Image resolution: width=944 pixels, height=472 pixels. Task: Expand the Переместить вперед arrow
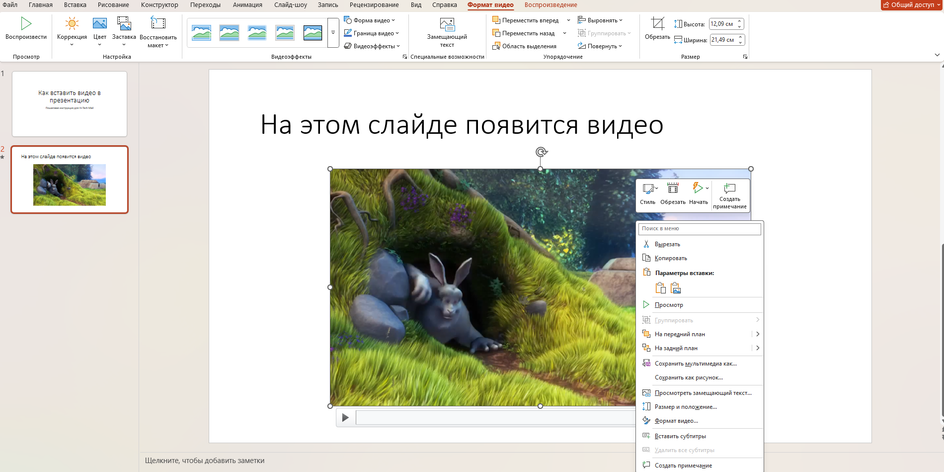tap(568, 20)
